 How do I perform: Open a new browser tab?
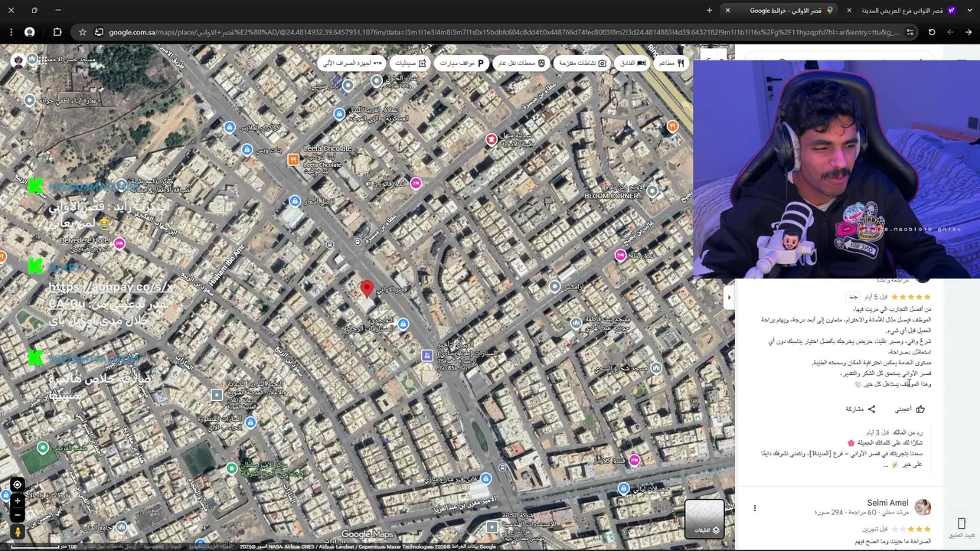(709, 10)
